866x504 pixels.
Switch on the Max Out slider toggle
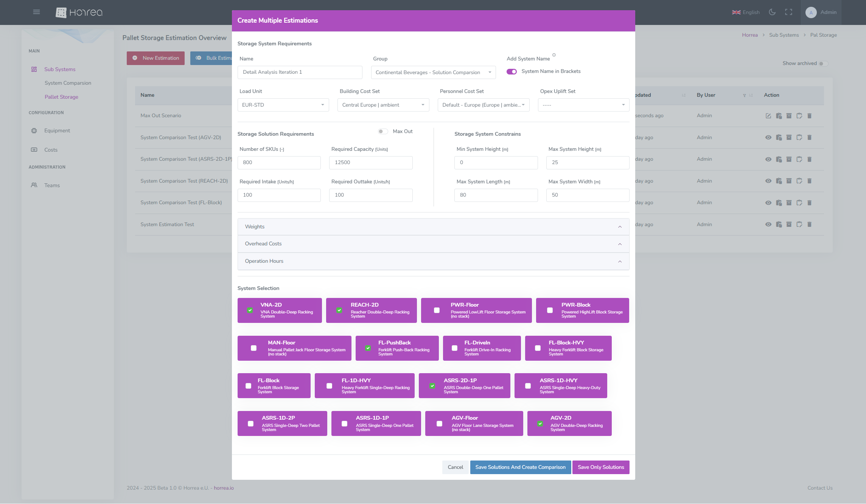383,131
